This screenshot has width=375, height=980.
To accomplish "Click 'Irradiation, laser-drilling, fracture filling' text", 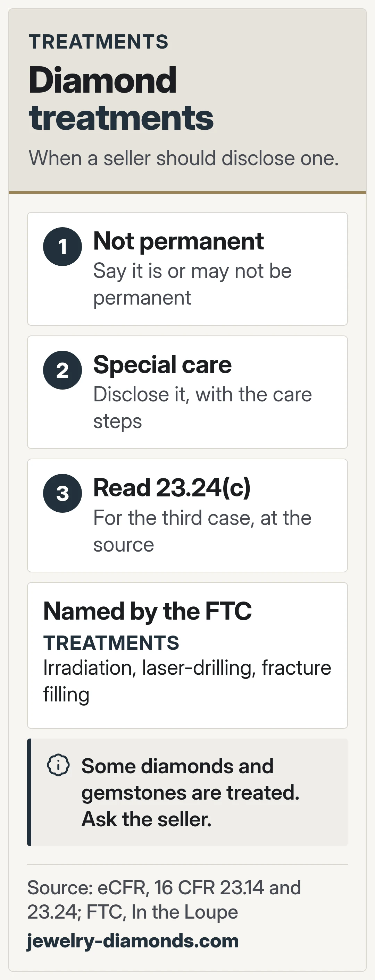I will pos(187,681).
